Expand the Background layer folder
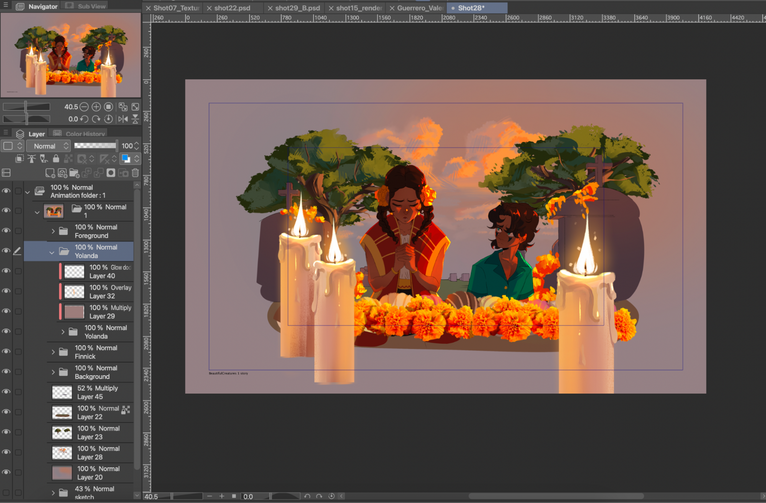 (53, 372)
